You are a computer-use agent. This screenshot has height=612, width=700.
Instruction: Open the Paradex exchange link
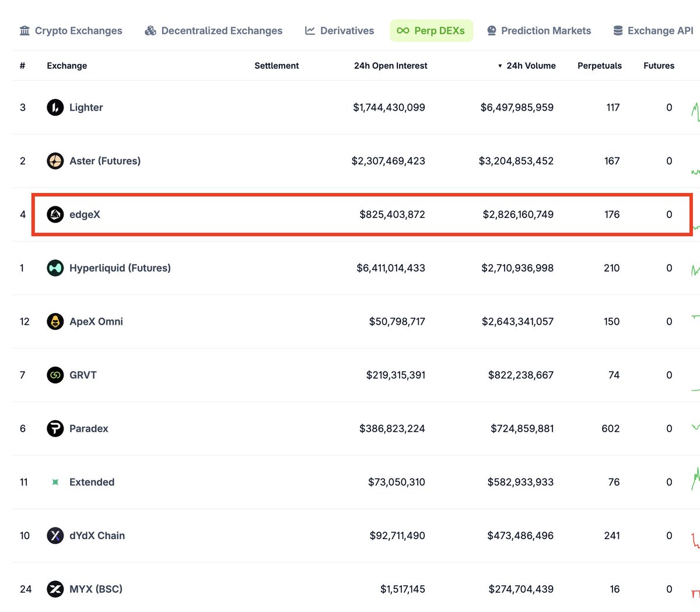click(x=89, y=428)
